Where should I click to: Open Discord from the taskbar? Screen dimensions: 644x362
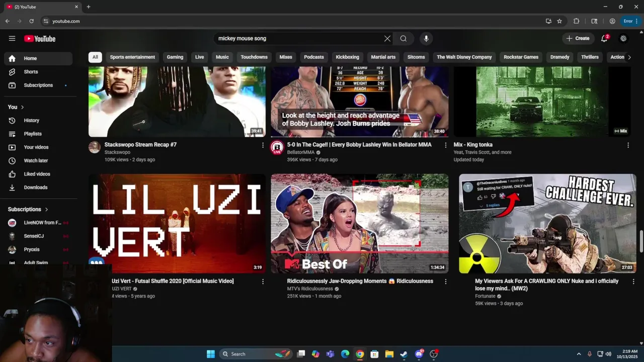419,354
